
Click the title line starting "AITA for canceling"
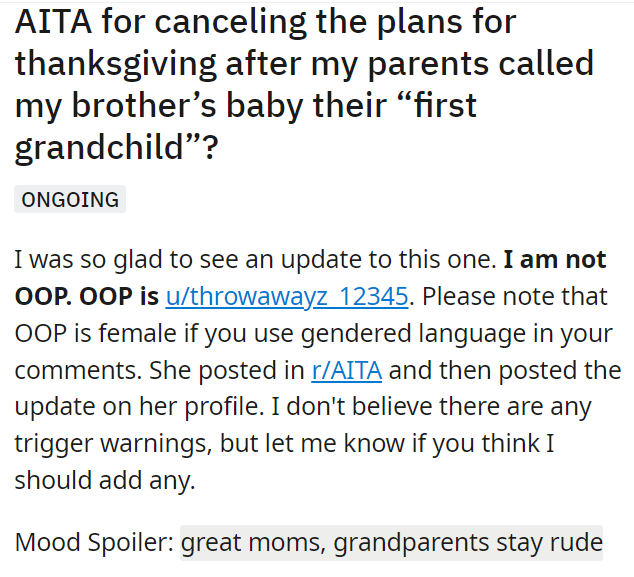click(266, 21)
